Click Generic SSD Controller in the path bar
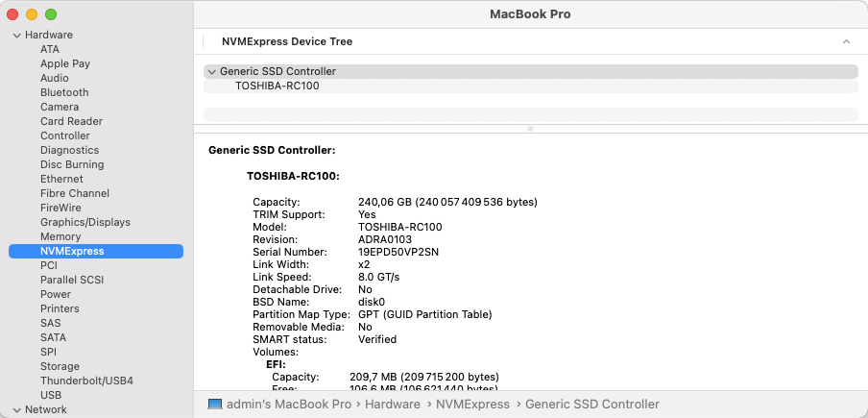The height and width of the screenshot is (418, 868). [x=592, y=405]
